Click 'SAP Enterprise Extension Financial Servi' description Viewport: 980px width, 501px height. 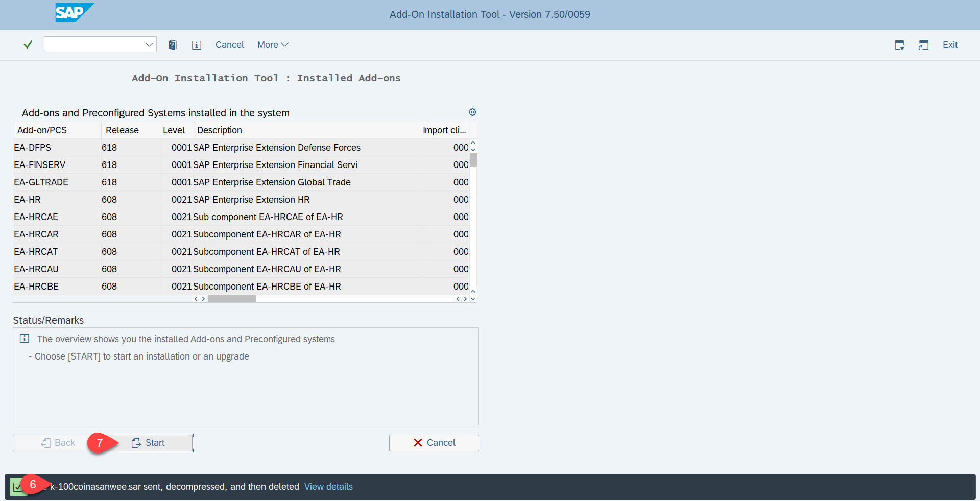pyautogui.click(x=275, y=165)
